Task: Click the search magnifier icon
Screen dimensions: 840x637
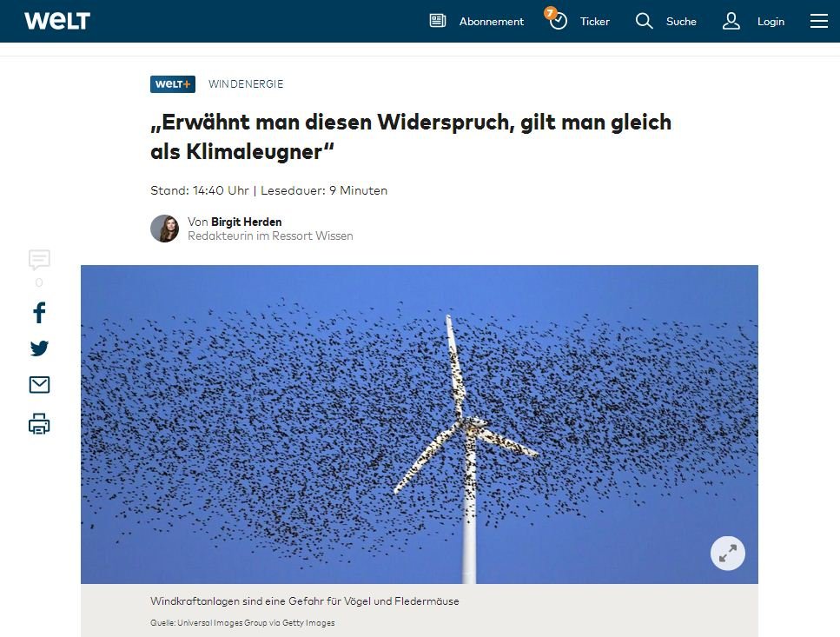Action: pyautogui.click(x=644, y=21)
